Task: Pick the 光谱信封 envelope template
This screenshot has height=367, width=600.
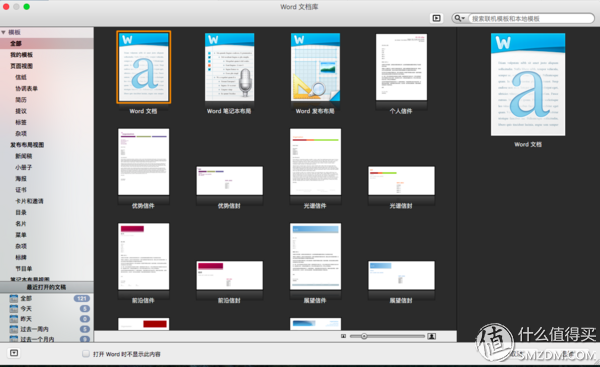Action: coord(401,181)
